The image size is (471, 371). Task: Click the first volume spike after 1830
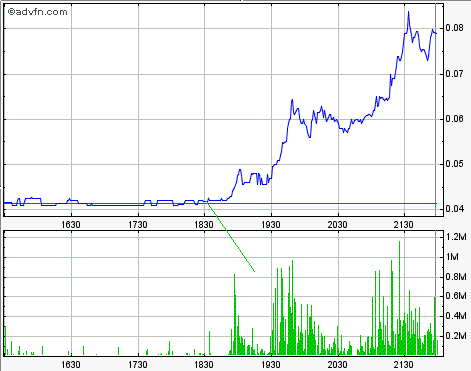pos(234,314)
